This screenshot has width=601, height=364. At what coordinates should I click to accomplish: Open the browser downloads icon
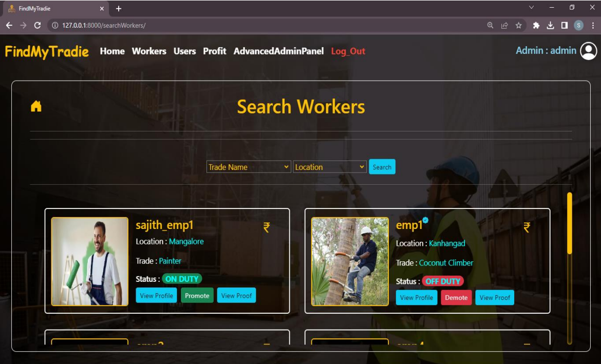pos(550,25)
